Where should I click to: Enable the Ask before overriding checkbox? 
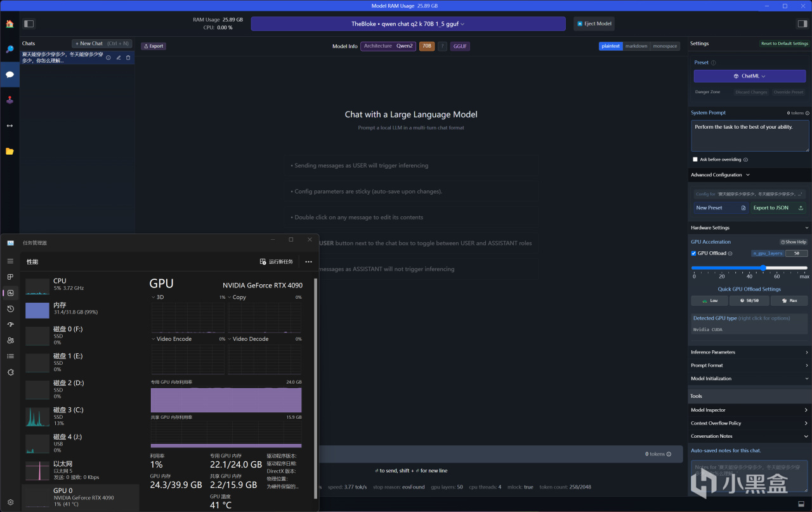[x=695, y=159]
